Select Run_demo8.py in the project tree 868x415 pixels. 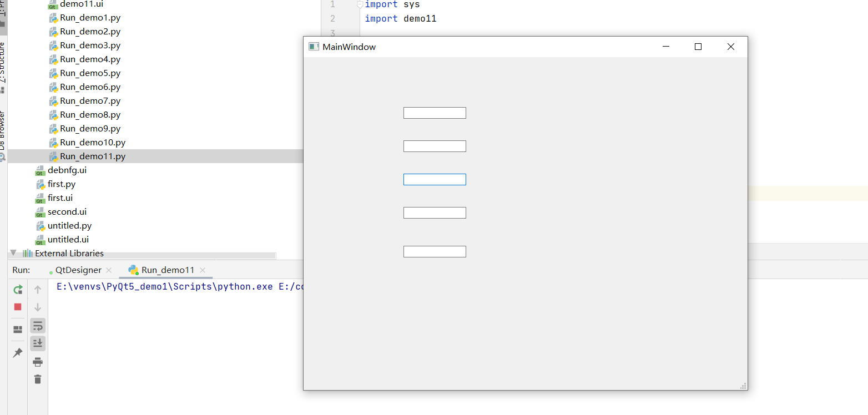90,115
